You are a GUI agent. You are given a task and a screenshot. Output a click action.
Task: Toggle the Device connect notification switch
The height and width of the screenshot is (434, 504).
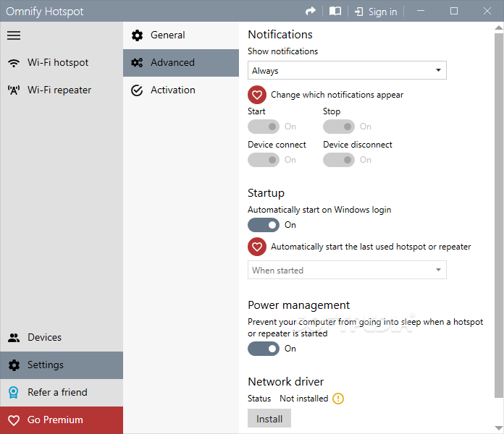point(264,160)
